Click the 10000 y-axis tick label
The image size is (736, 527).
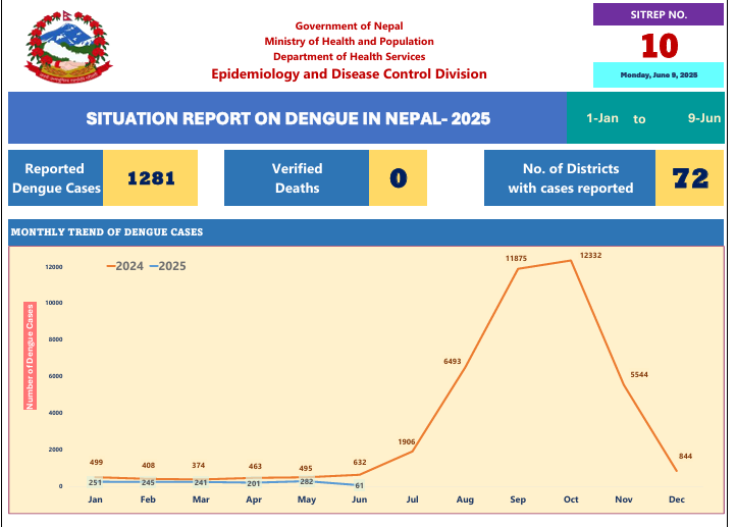54,303
